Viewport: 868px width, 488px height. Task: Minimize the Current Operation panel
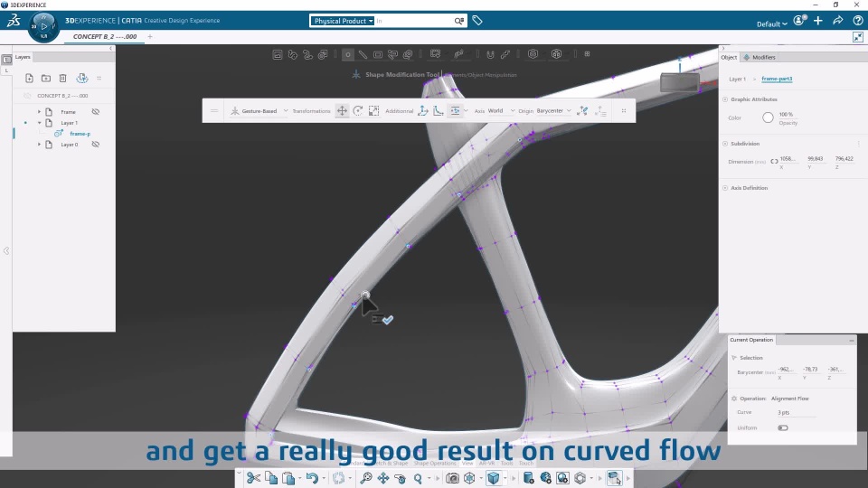[852, 341]
